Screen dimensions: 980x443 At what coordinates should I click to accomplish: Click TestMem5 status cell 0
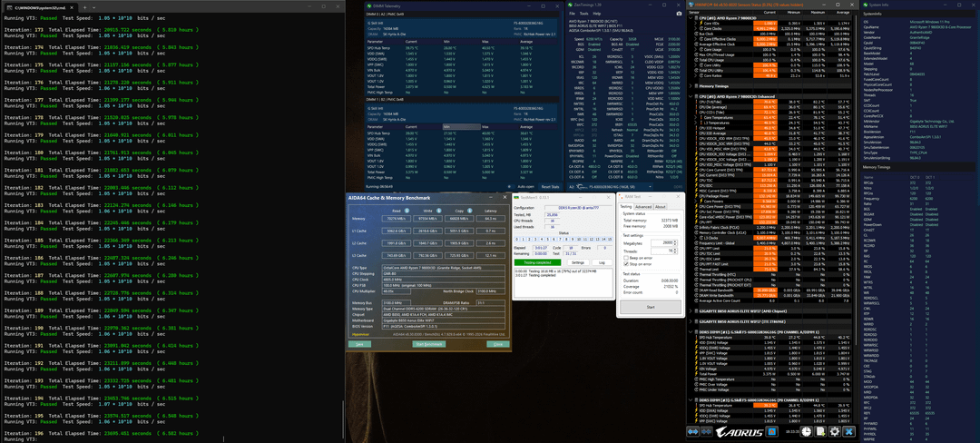click(517, 240)
